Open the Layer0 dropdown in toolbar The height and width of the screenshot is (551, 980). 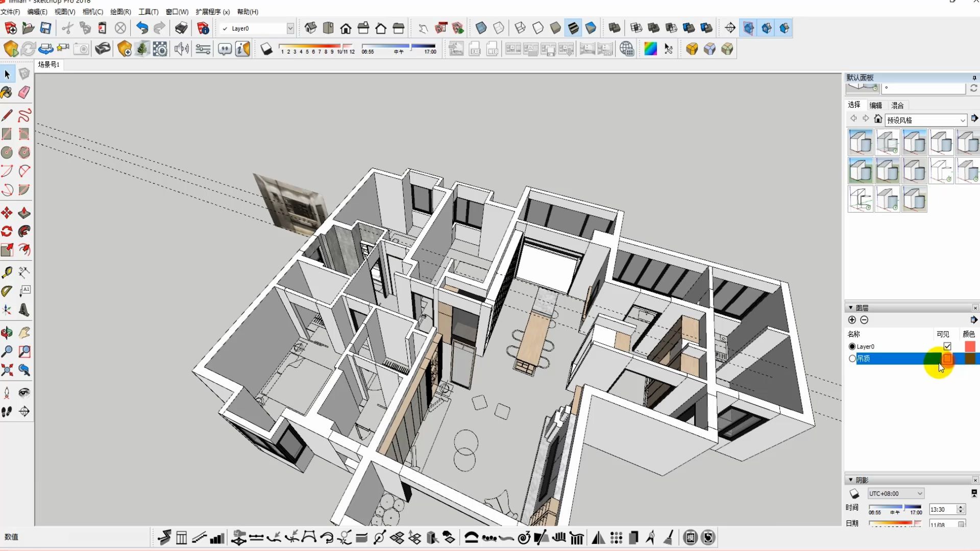coord(290,29)
